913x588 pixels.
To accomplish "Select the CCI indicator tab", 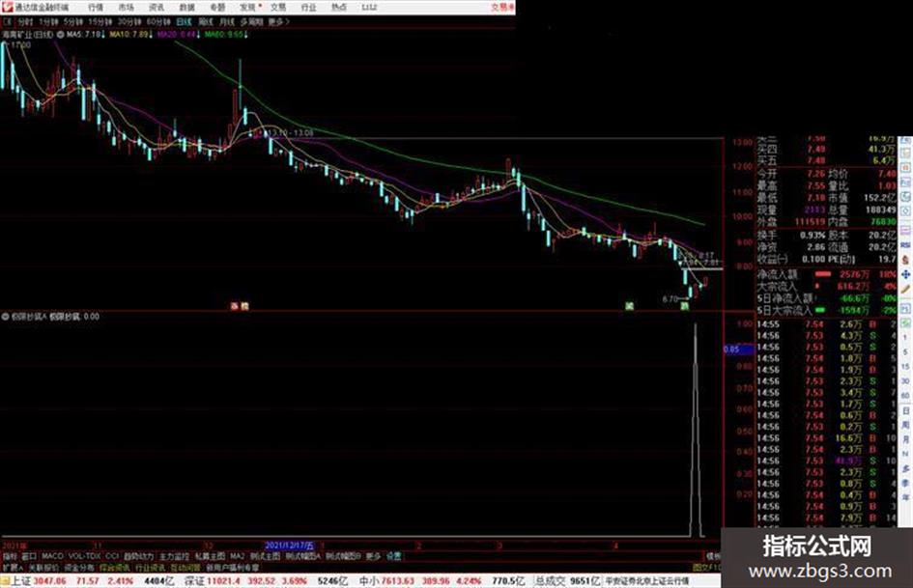I will 112,556.
